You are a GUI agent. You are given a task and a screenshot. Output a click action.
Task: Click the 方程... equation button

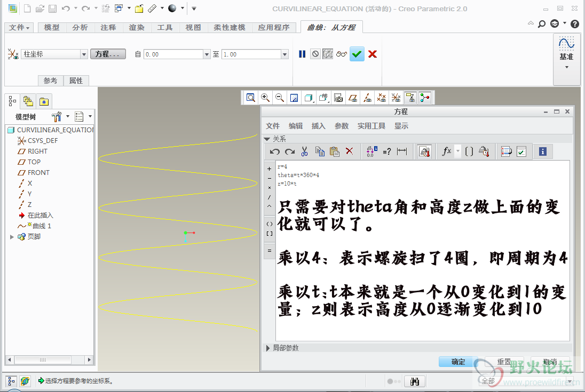click(108, 54)
